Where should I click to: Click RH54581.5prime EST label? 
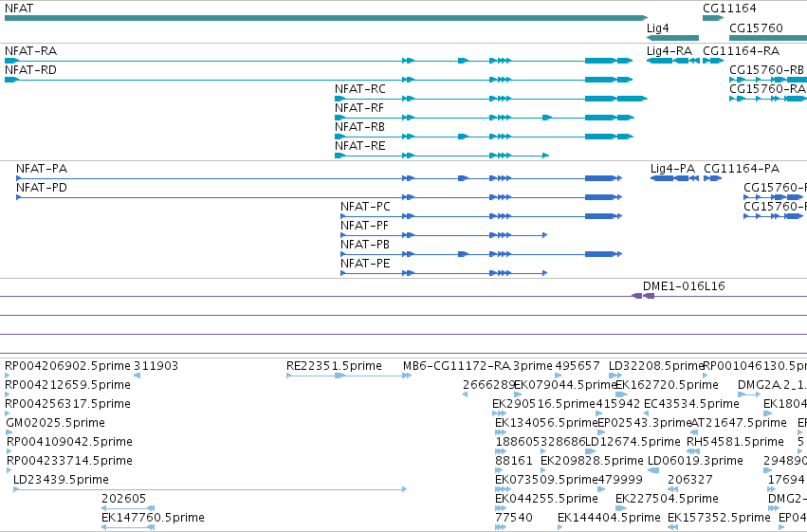point(735,442)
